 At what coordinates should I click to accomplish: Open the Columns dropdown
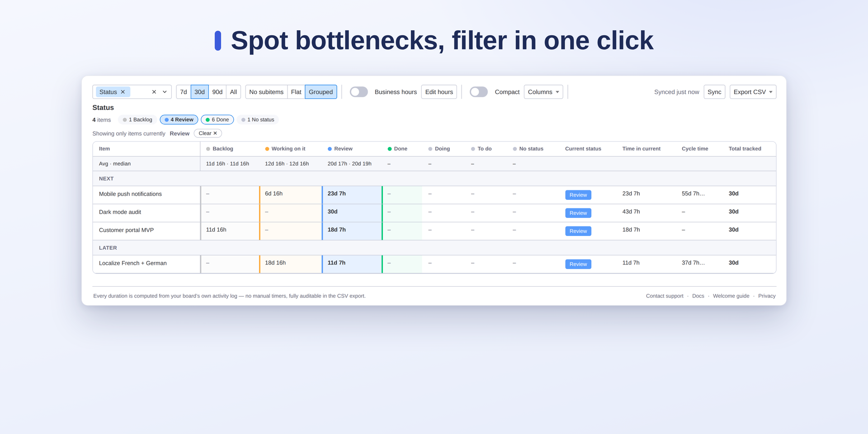click(x=543, y=92)
